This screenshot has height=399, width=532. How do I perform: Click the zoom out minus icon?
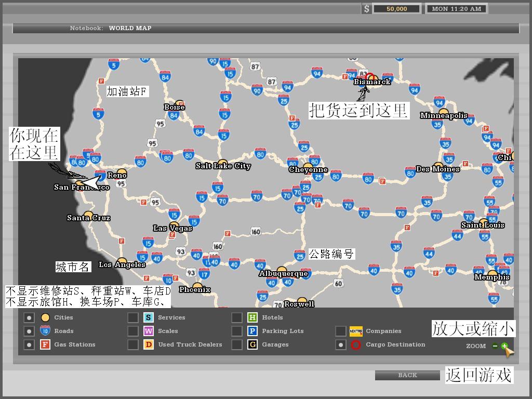click(495, 346)
